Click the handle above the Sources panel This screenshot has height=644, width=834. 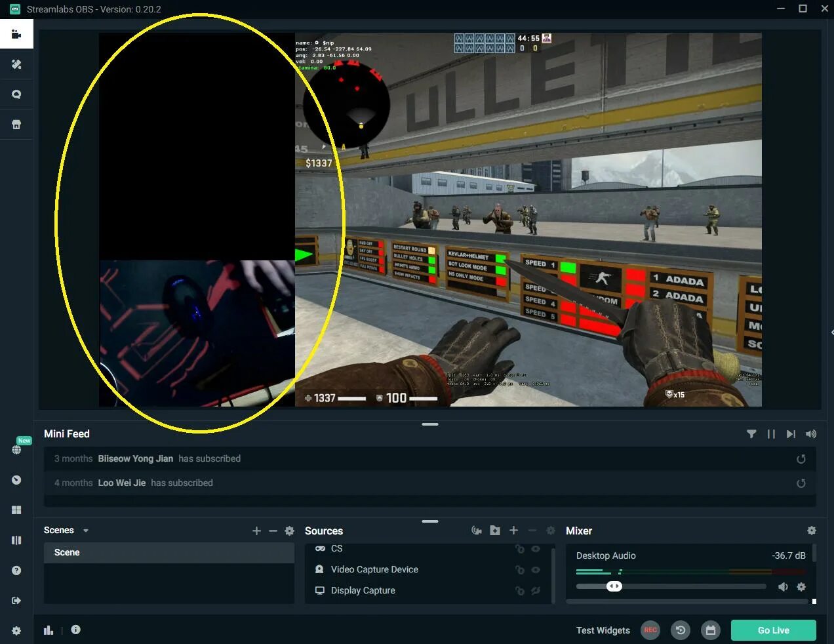[430, 521]
